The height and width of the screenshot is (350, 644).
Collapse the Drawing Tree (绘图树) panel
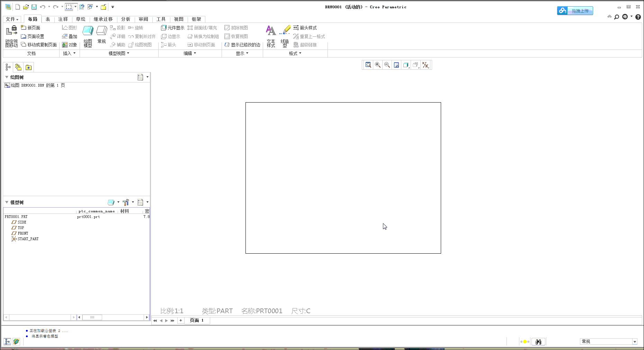tap(7, 77)
